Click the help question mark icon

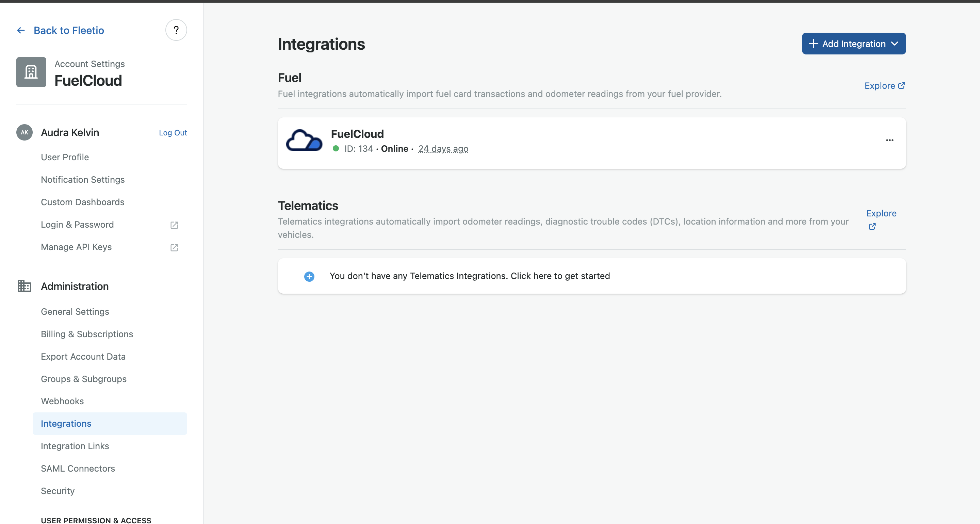(176, 30)
